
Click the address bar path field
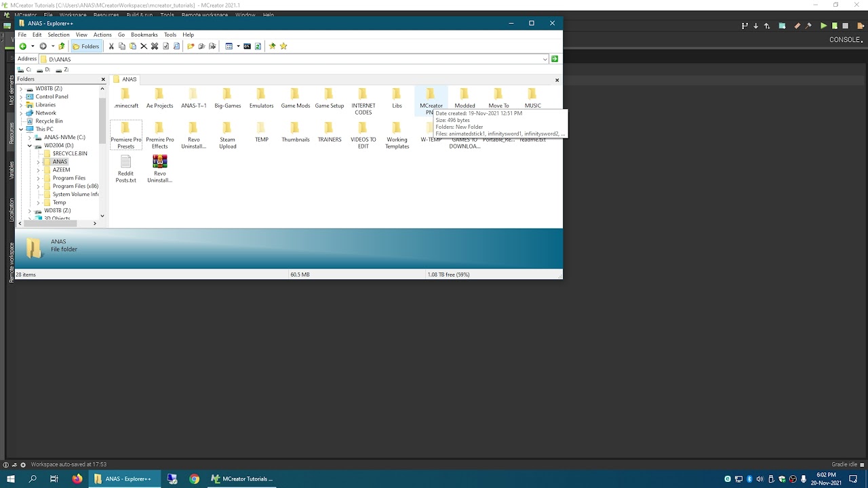tap(294, 59)
